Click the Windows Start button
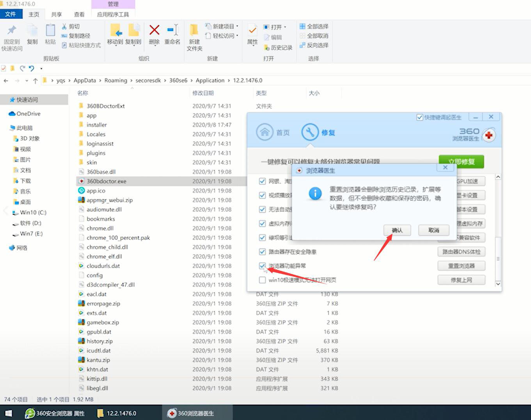The width and height of the screenshot is (531, 420). click(8, 413)
